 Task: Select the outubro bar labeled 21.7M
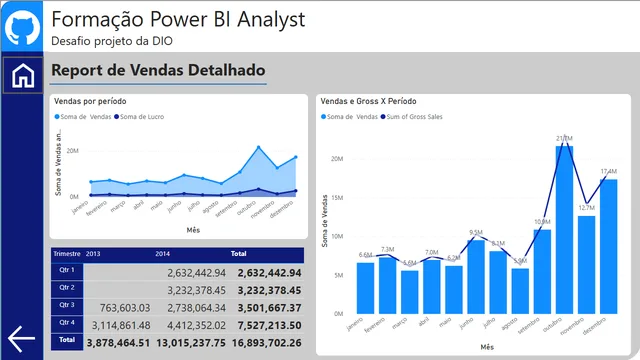(x=564, y=230)
